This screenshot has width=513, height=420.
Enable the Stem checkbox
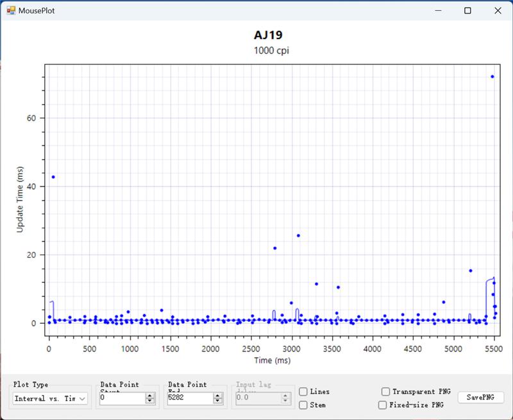coord(303,405)
